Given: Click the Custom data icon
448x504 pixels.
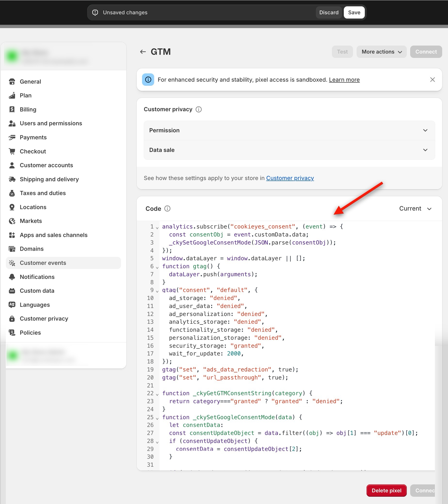Looking at the screenshot, I should [12, 291].
